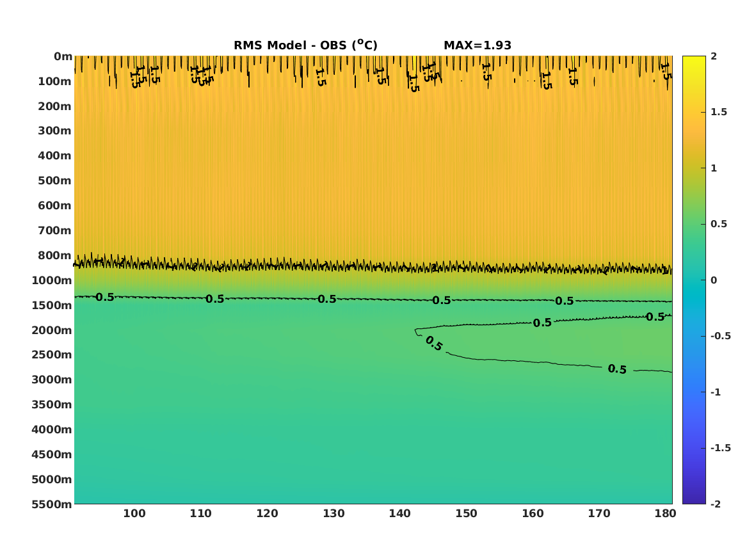This screenshot has height=560, width=747.
Task: Select the x-axis tick label "120"
Action: [268, 513]
